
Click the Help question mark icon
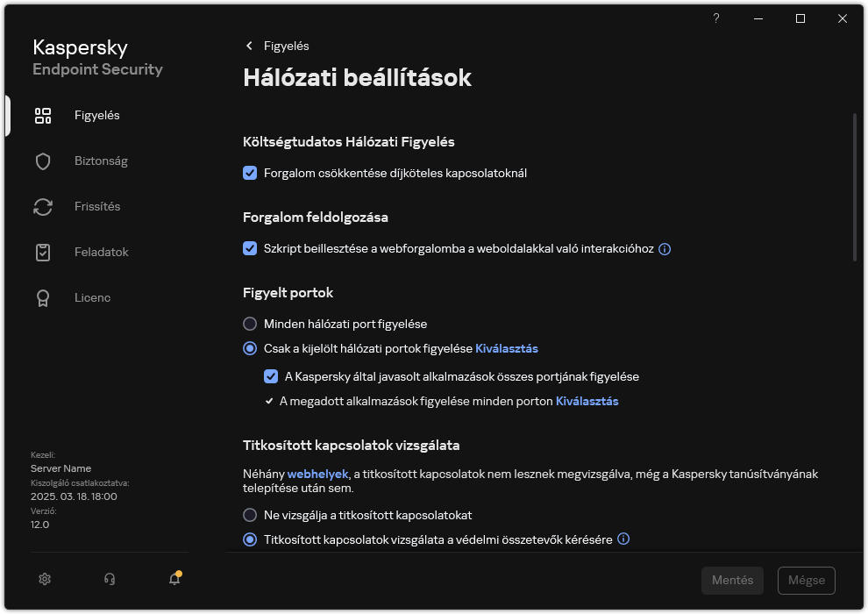pyautogui.click(x=715, y=18)
